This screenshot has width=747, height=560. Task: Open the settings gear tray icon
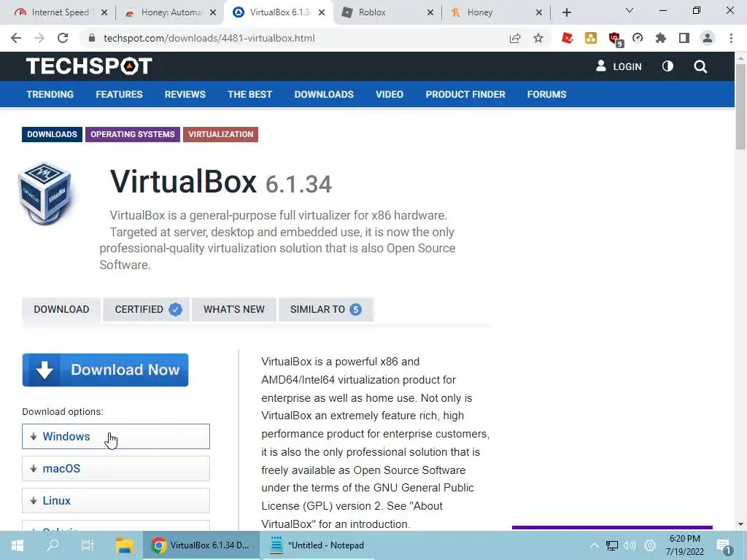(650, 545)
